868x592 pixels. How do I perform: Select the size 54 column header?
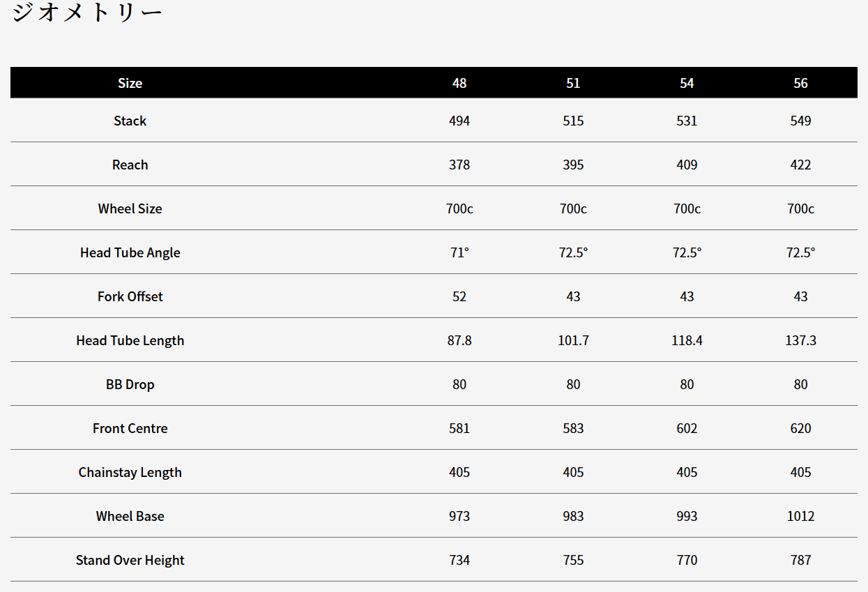pyautogui.click(x=687, y=83)
